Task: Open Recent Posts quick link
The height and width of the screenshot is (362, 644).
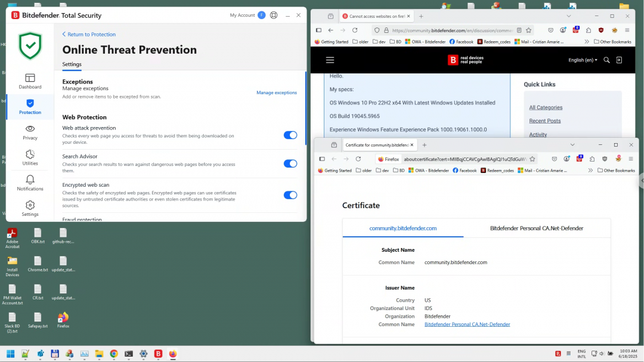Action: click(544, 121)
